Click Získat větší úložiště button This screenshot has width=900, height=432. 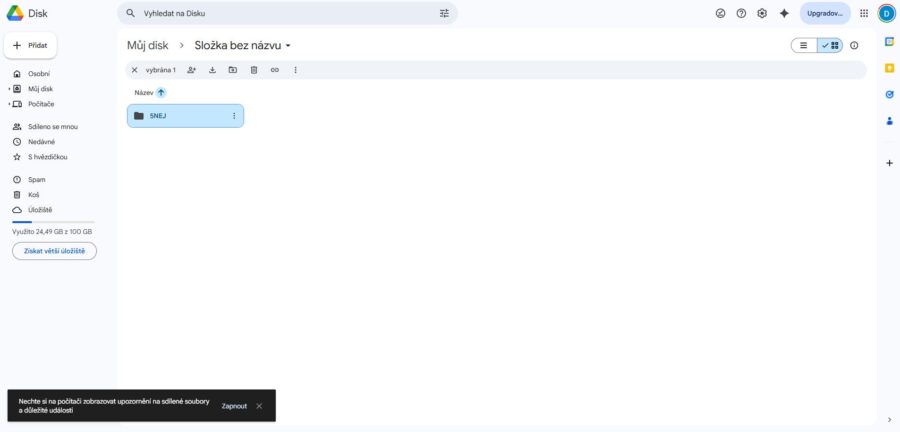point(55,251)
